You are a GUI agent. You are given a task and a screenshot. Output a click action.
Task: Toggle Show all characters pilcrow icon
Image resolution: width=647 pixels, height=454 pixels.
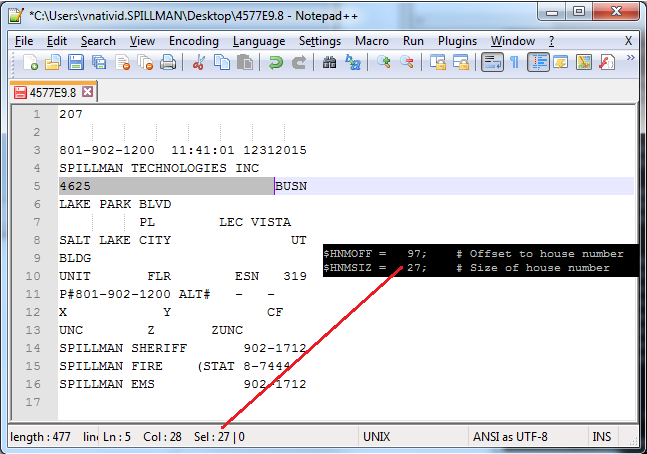click(515, 62)
